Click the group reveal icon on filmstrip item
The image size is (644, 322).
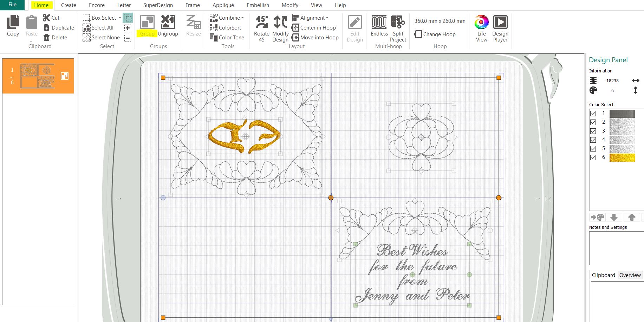65,76
